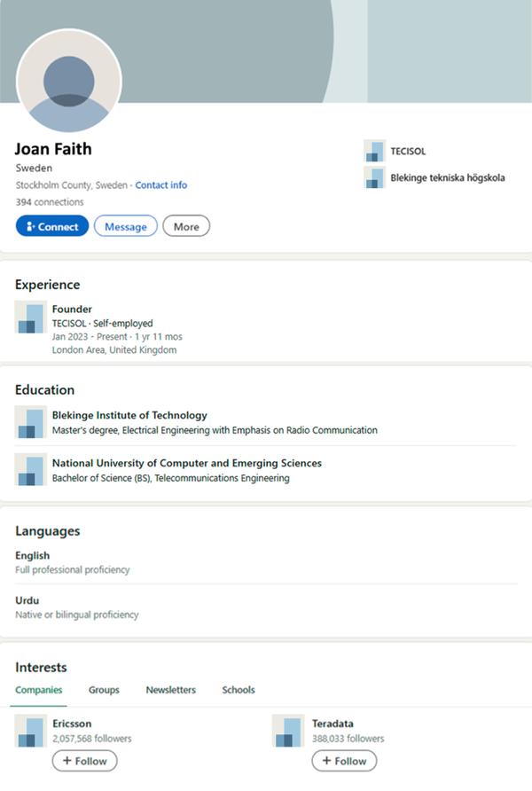The image size is (532, 791).
Task: Follow the Teradata company
Action: [344, 761]
